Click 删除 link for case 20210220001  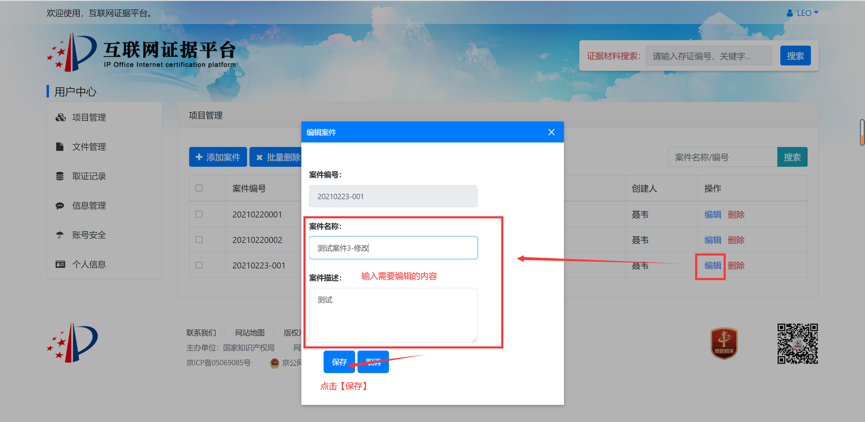(x=736, y=214)
